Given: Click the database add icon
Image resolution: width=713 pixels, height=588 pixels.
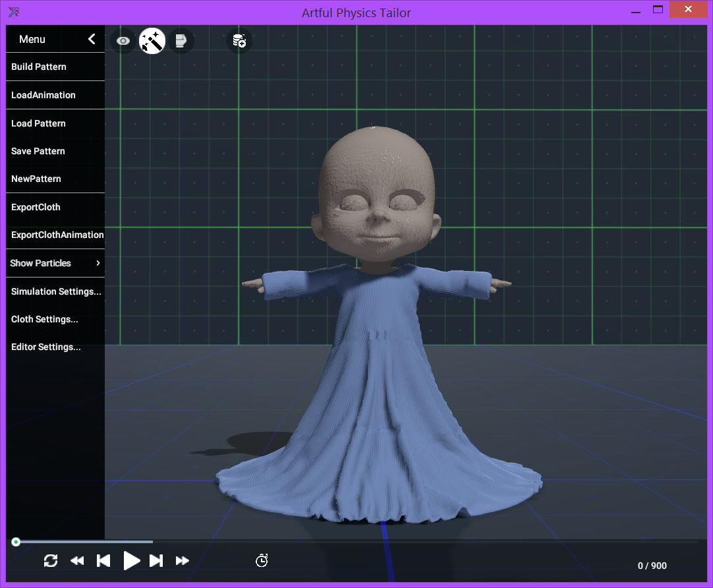Looking at the screenshot, I should click(x=239, y=41).
